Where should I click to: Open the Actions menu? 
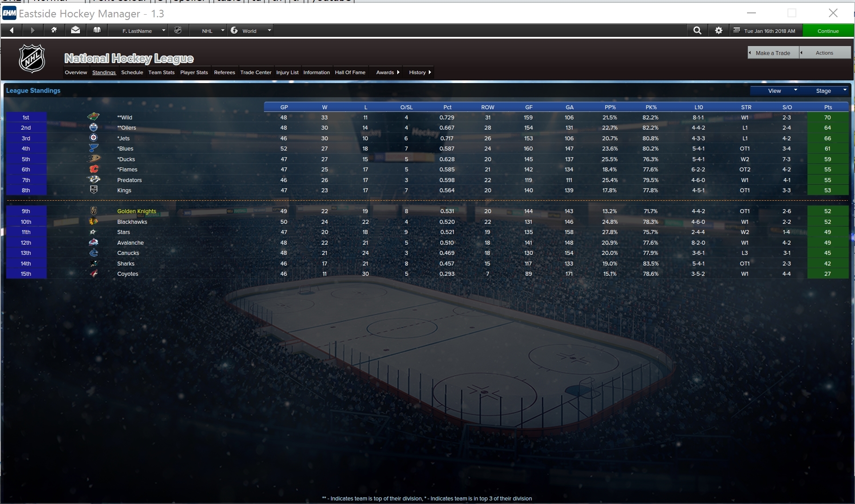825,53
